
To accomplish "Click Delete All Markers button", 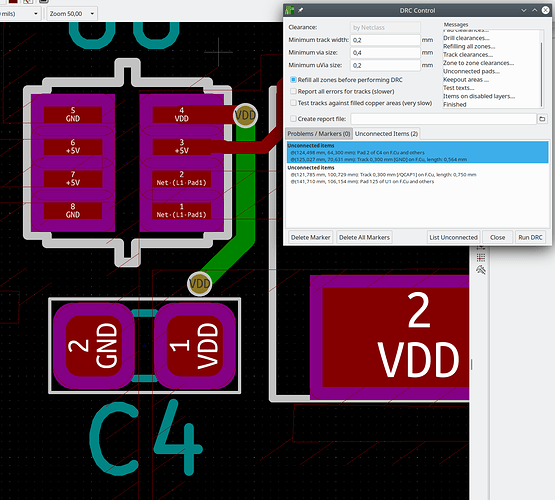I will [x=364, y=237].
